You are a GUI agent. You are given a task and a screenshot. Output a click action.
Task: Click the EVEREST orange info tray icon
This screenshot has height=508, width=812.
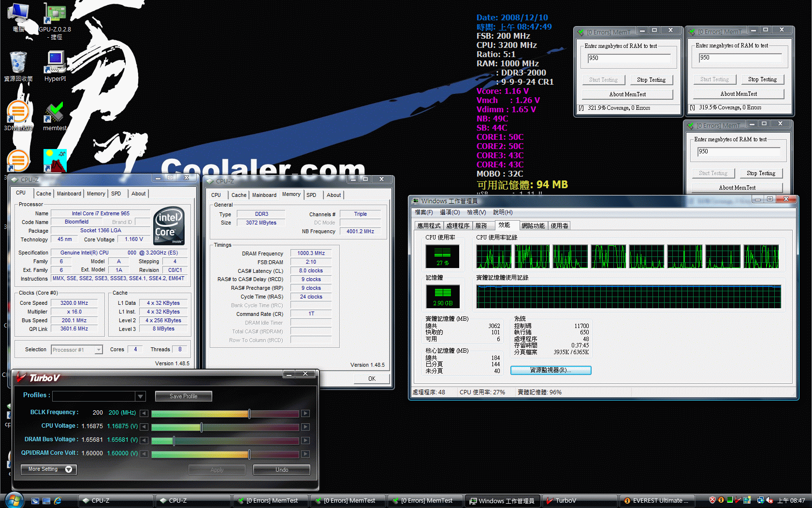coord(721,500)
